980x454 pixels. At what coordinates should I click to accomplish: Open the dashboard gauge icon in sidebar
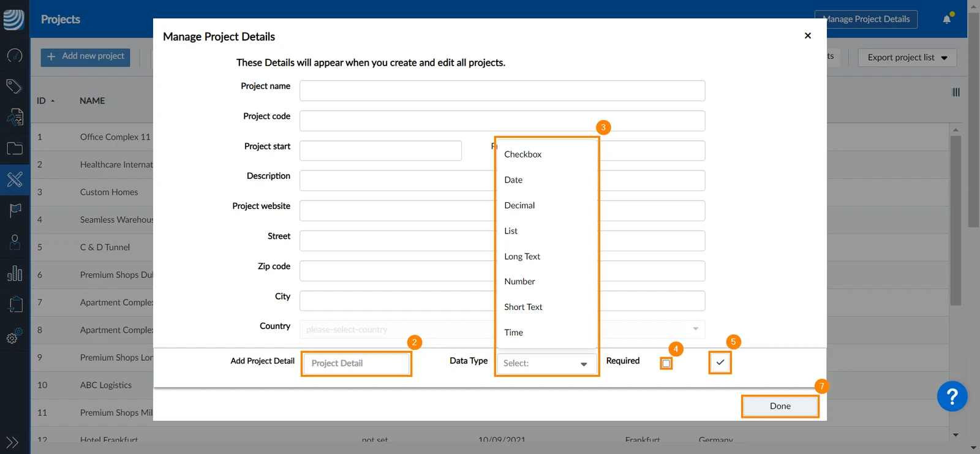pos(15,56)
